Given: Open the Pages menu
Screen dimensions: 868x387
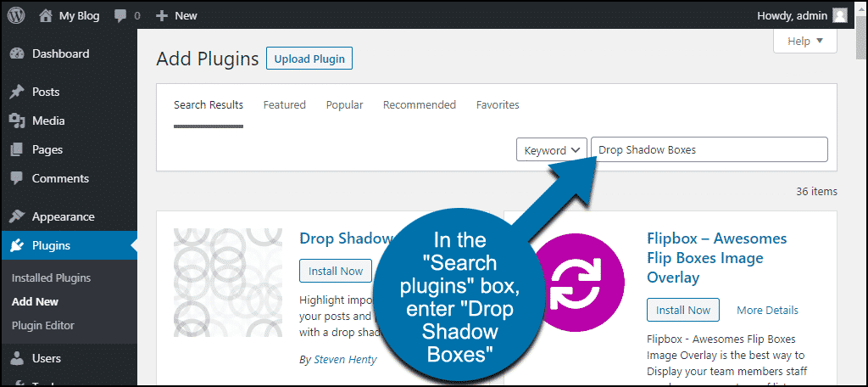Looking at the screenshot, I should coord(69,149).
